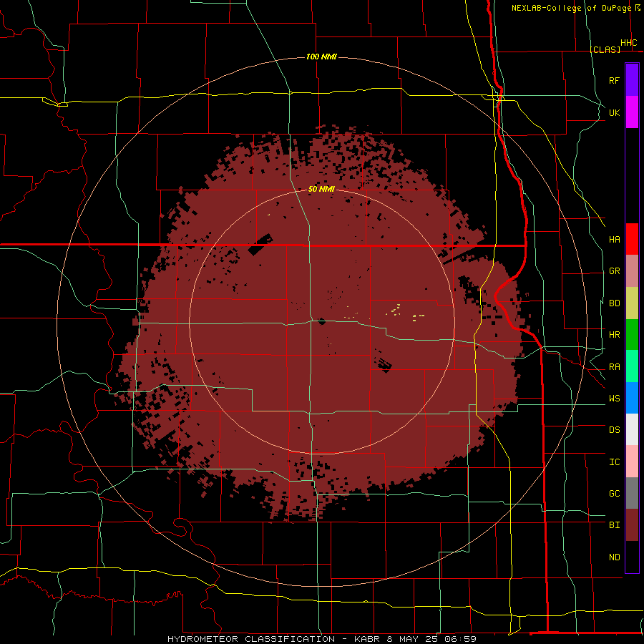Click the IC light pink legend swatch
This screenshot has height=644, width=644.
632,462
